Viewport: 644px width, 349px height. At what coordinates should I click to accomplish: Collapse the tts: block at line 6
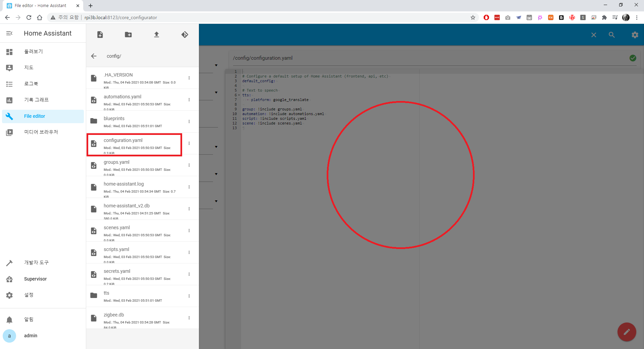pos(239,95)
